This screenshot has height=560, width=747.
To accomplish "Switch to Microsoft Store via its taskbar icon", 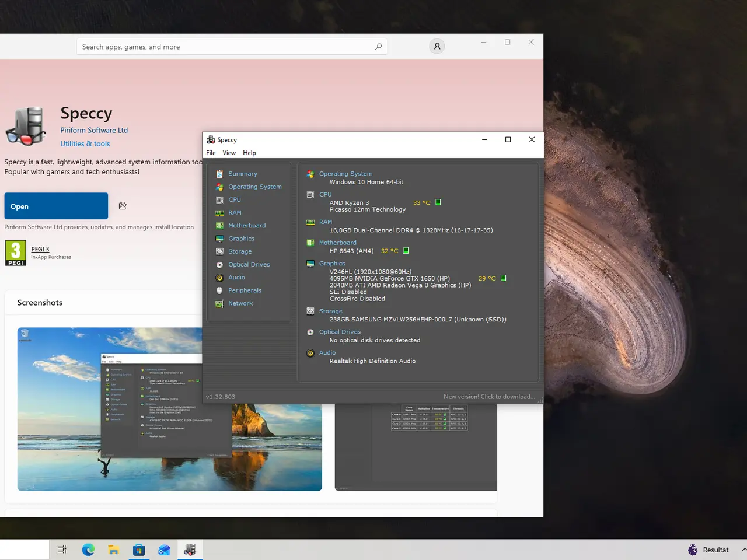I will click(x=139, y=549).
